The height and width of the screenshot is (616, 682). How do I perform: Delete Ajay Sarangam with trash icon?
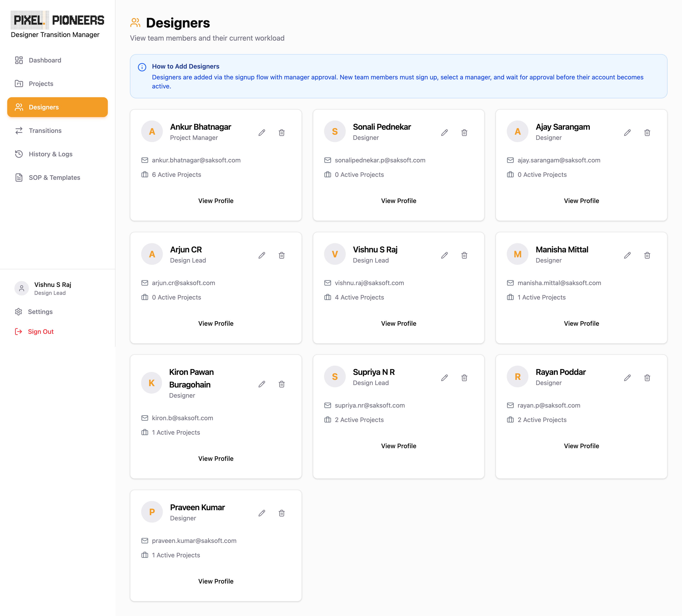tap(647, 133)
